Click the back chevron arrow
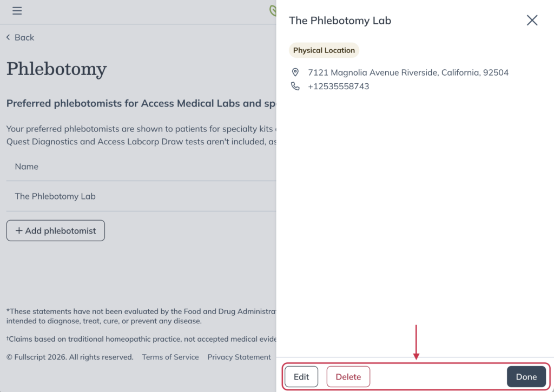Image resolution: width=554 pixels, height=392 pixels. pyautogui.click(x=8, y=37)
